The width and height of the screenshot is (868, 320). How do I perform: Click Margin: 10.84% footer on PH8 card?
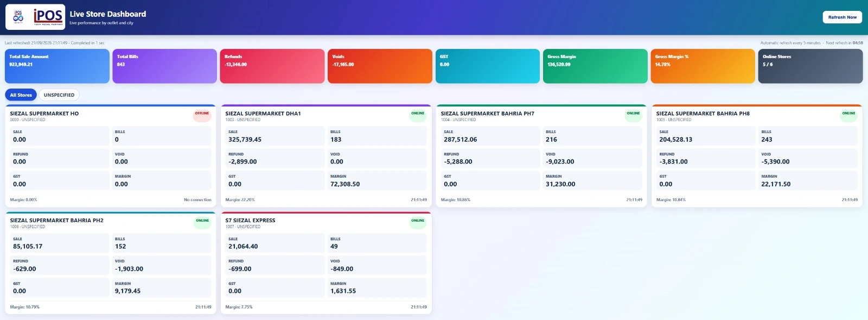pos(671,200)
